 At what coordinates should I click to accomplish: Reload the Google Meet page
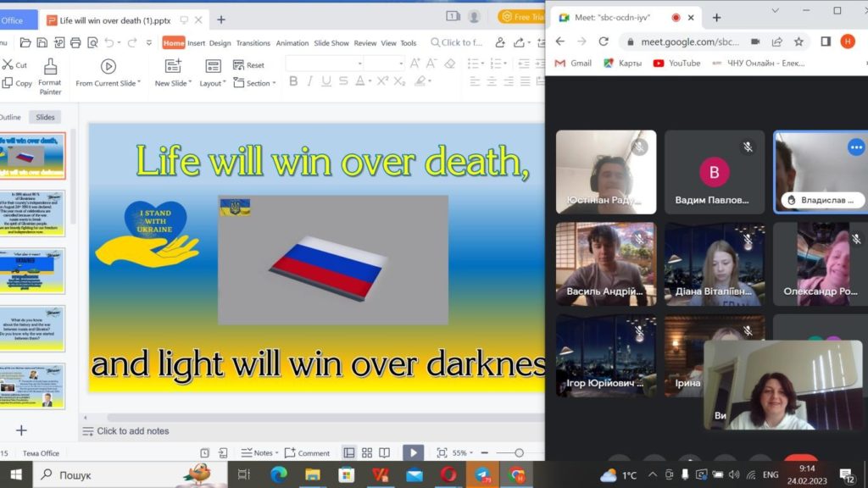[604, 42]
